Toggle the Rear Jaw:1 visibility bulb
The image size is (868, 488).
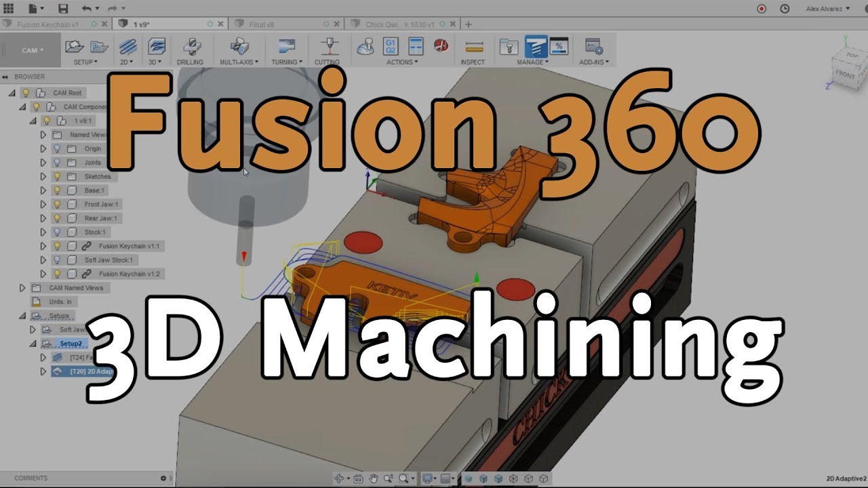(57, 218)
